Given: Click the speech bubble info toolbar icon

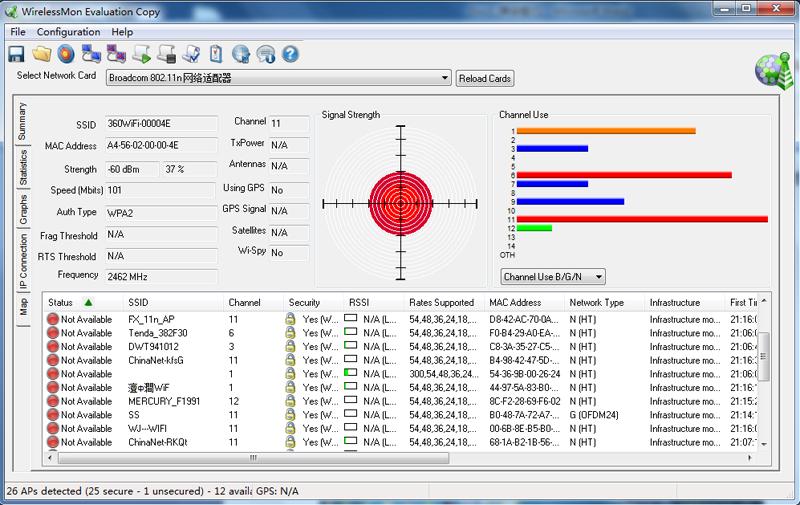Looking at the screenshot, I should (266, 54).
